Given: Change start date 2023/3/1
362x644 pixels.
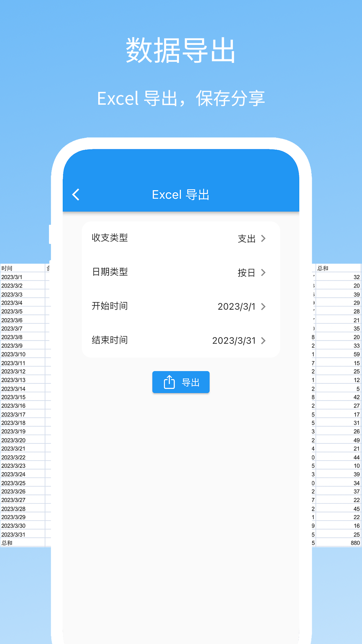Looking at the screenshot, I should (236, 307).
